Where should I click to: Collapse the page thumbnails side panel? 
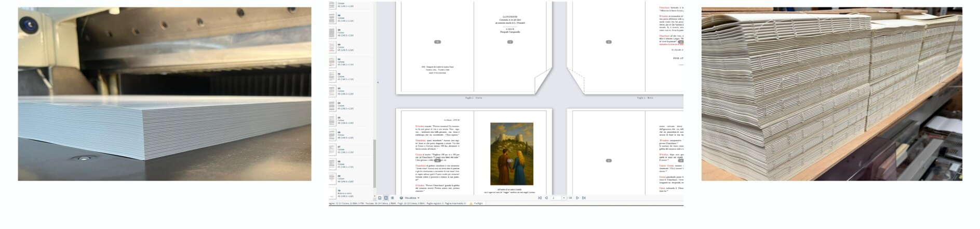[378, 82]
